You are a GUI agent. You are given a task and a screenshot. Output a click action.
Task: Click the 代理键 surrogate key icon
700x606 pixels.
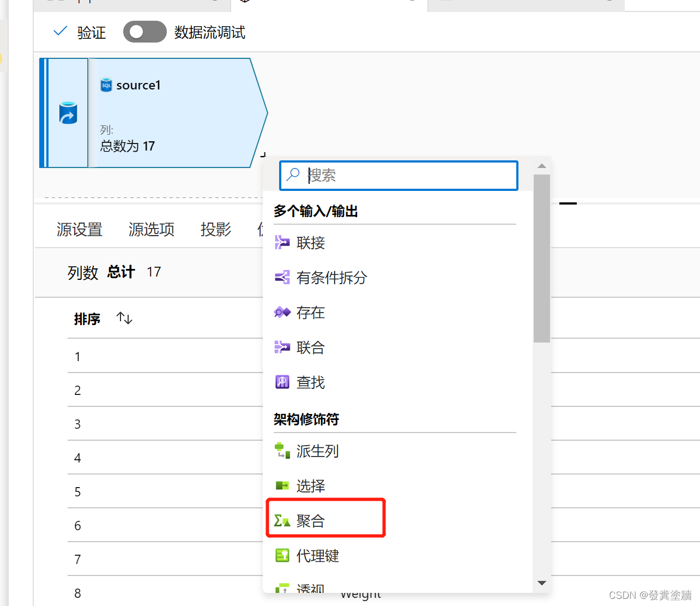pos(282,555)
